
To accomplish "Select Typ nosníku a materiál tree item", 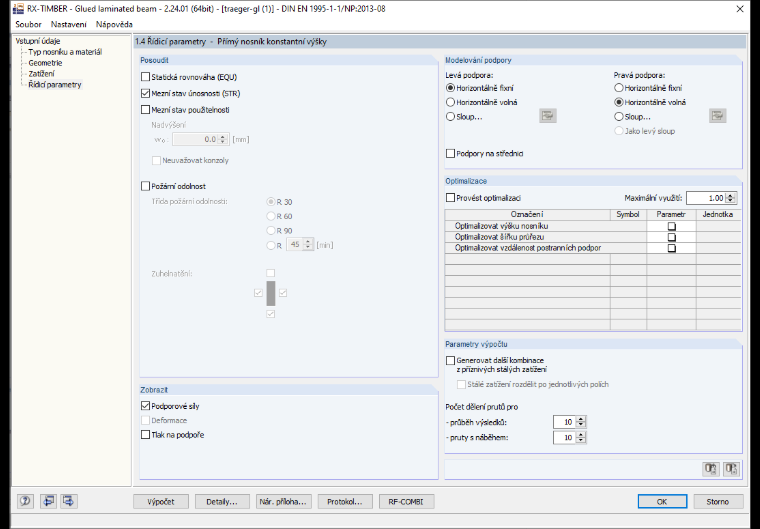I will click(x=65, y=52).
